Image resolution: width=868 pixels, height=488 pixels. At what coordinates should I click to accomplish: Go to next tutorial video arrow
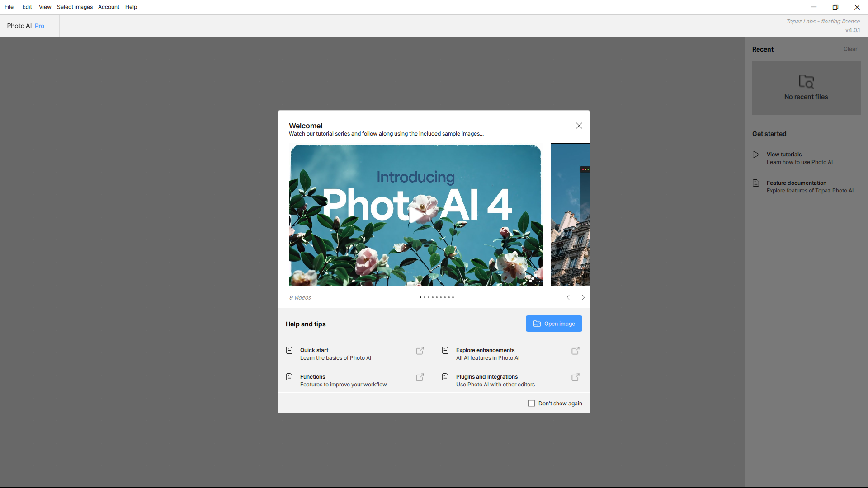click(x=583, y=297)
